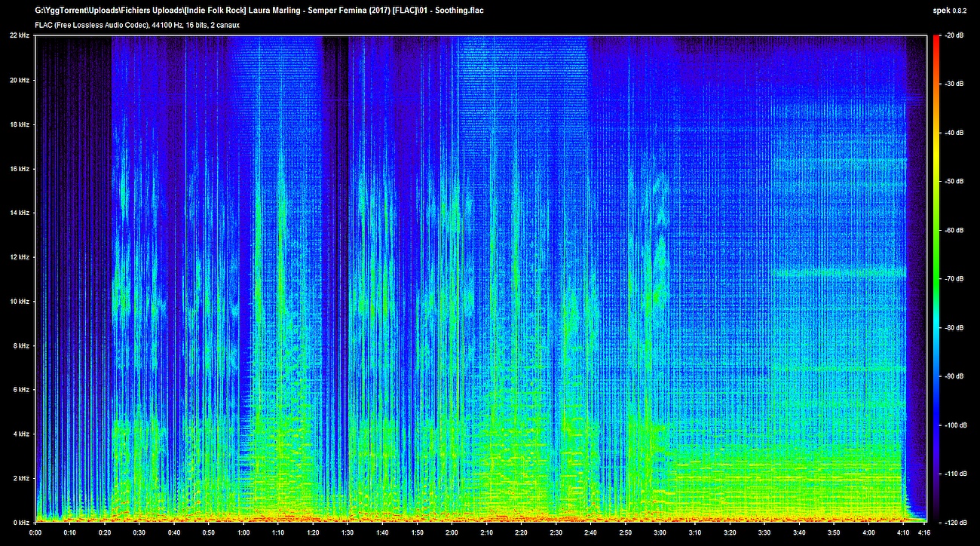The image size is (980, 546).
Task: Click the 3:00 time axis marker
Action: 660,533
